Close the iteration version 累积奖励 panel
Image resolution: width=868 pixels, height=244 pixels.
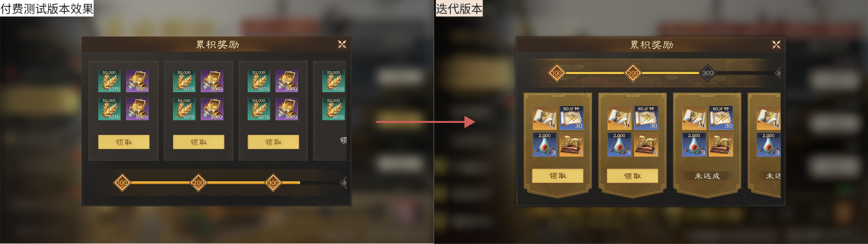pyautogui.click(x=776, y=45)
